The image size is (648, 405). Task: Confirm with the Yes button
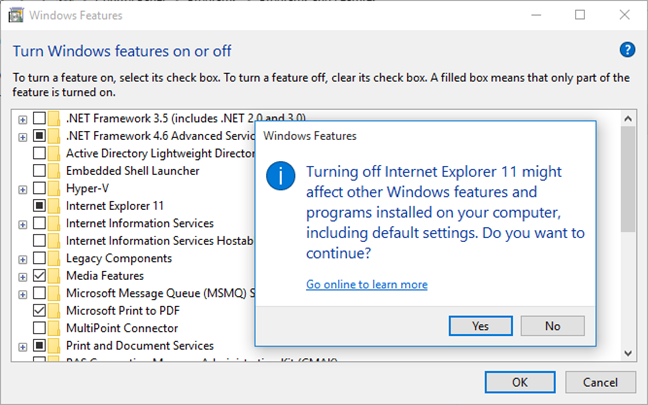(x=480, y=325)
